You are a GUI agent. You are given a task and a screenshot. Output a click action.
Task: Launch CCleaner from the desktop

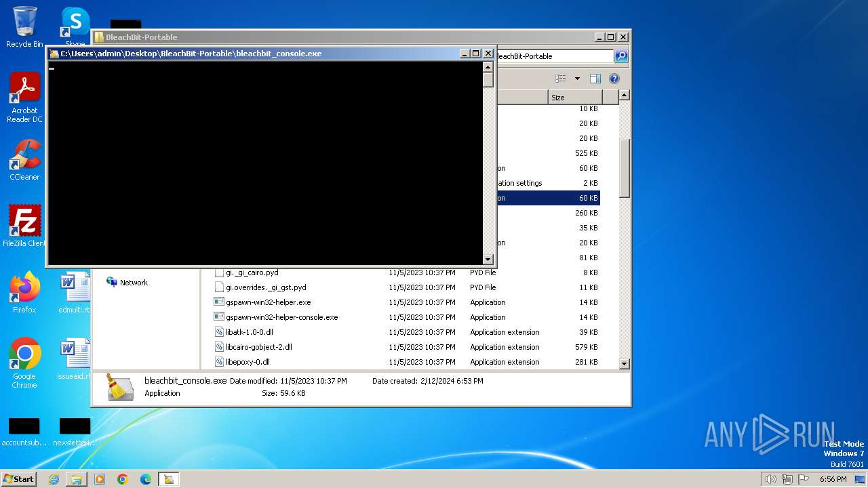click(24, 160)
